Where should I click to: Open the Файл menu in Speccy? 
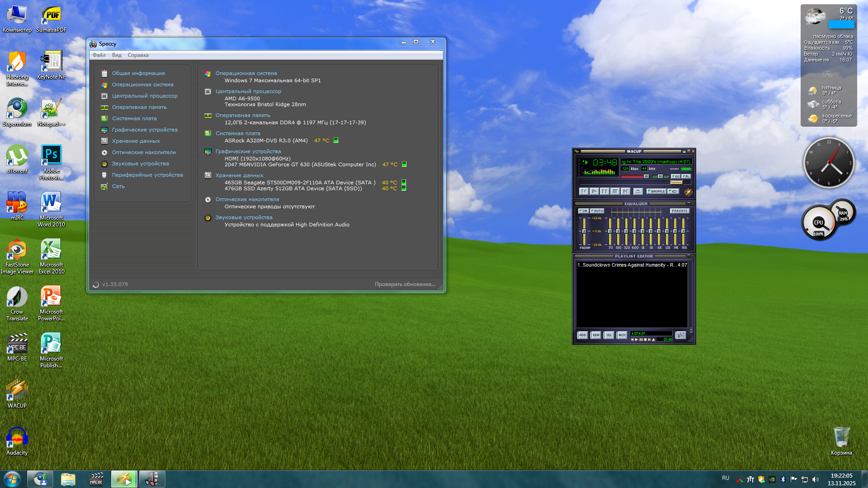click(x=99, y=55)
